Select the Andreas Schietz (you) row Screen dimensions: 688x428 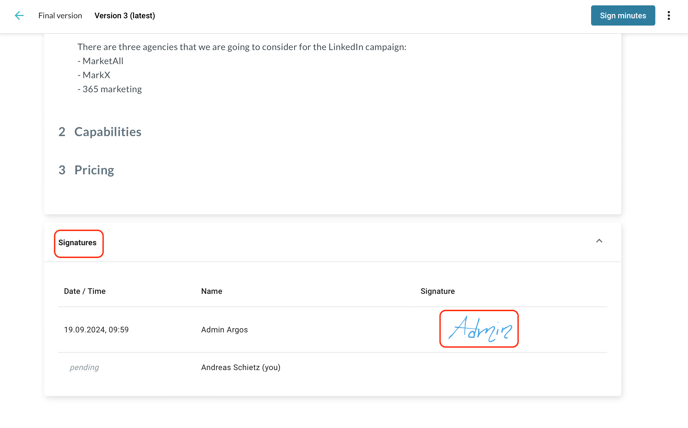click(x=240, y=368)
